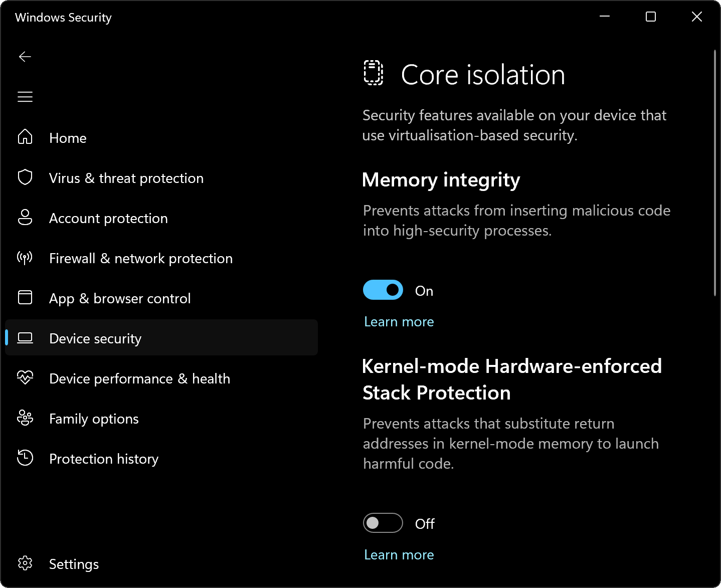Click Learn more under Stack Protection

pyautogui.click(x=399, y=554)
